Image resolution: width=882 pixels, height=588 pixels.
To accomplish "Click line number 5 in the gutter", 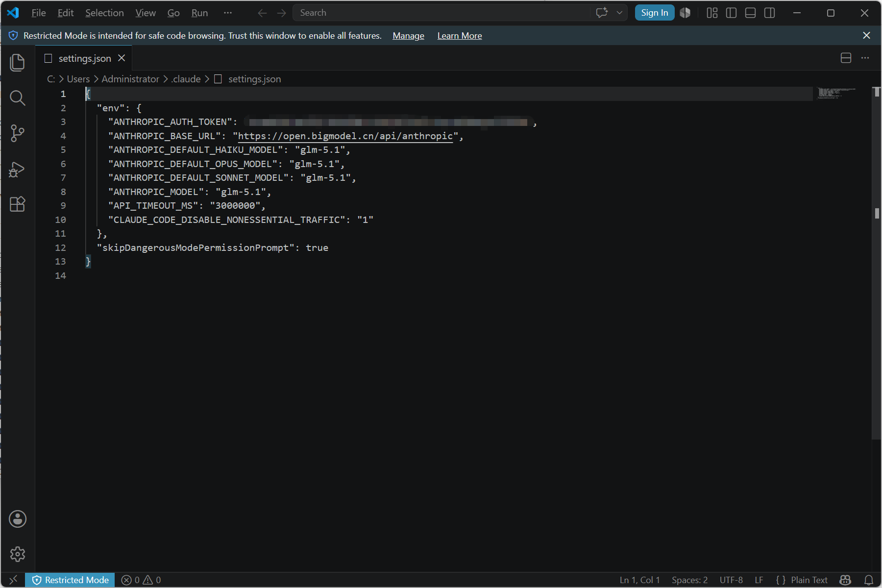I will [x=63, y=150].
